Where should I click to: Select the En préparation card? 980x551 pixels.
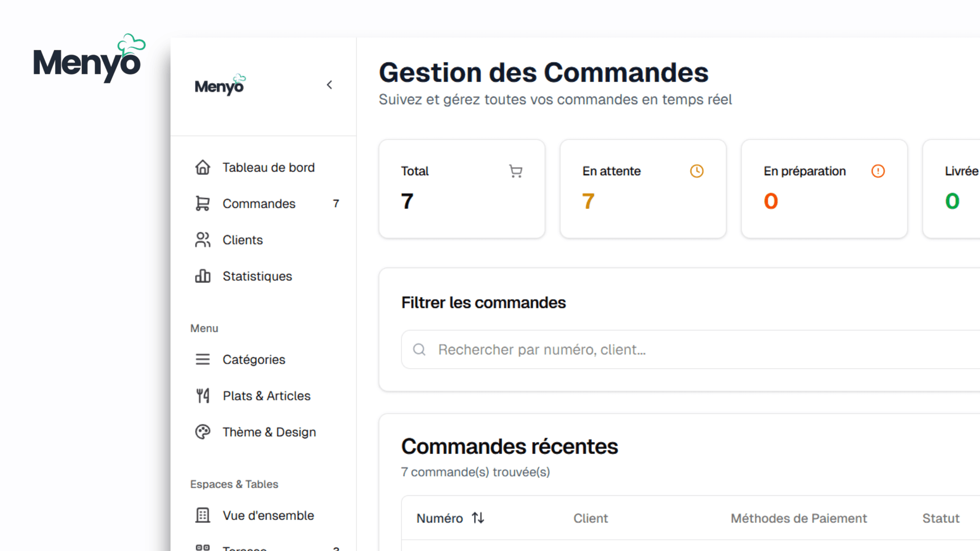tap(824, 188)
